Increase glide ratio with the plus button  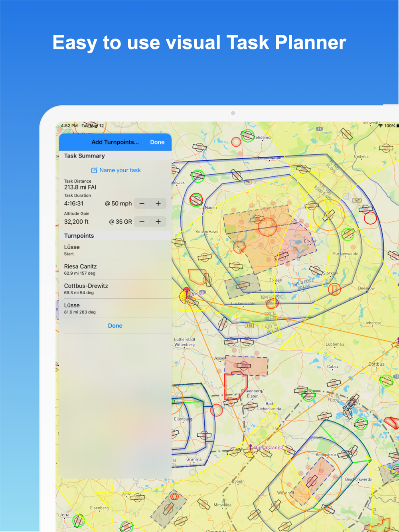click(x=158, y=222)
